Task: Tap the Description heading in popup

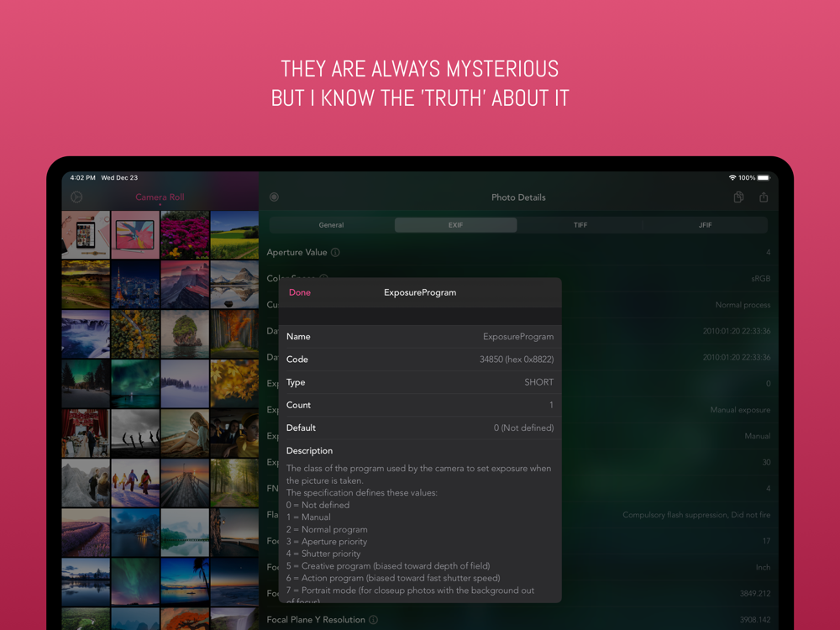Action: (309, 450)
